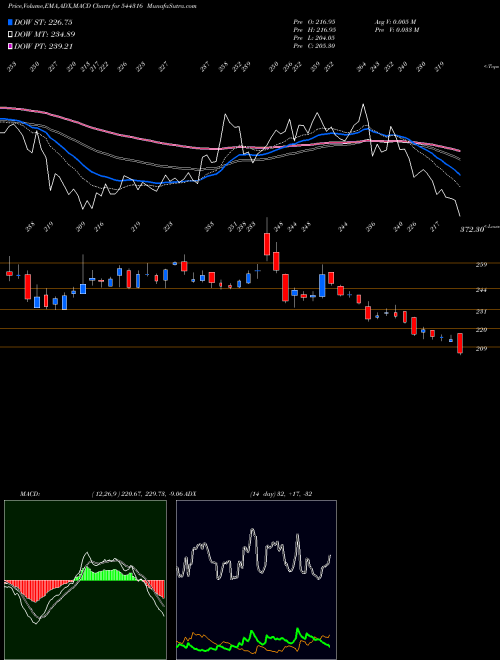Click the magenta DOW PT legend swatch
Screen dimensions: 500x660
10,46
